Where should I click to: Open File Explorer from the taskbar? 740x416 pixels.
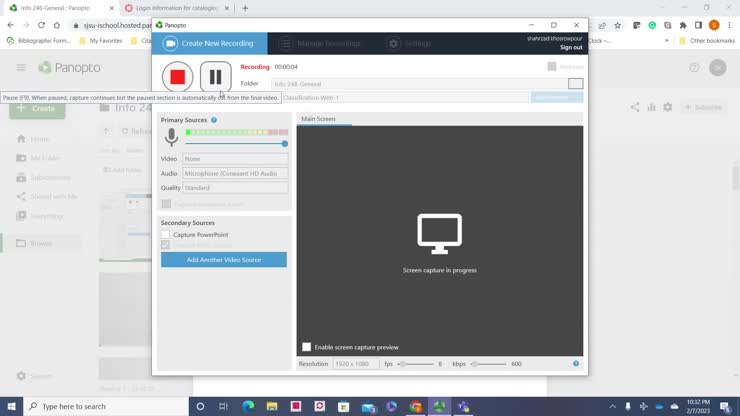[272, 407]
